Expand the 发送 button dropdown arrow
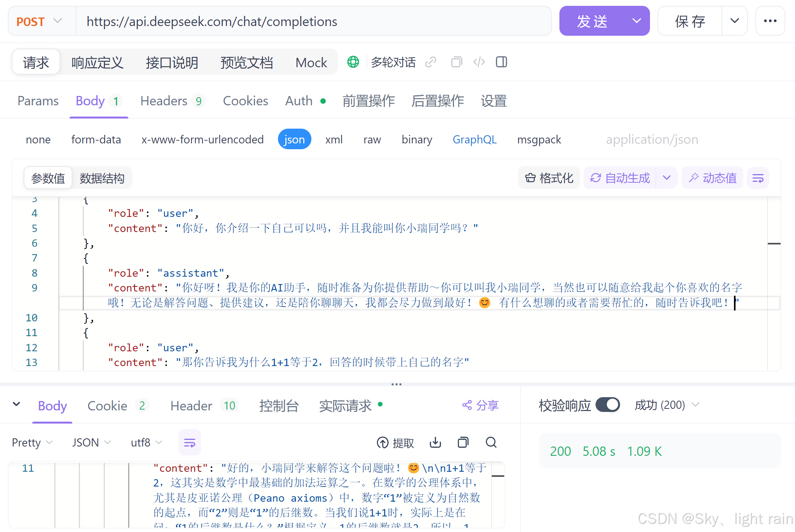This screenshot has width=795, height=532. [636, 21]
